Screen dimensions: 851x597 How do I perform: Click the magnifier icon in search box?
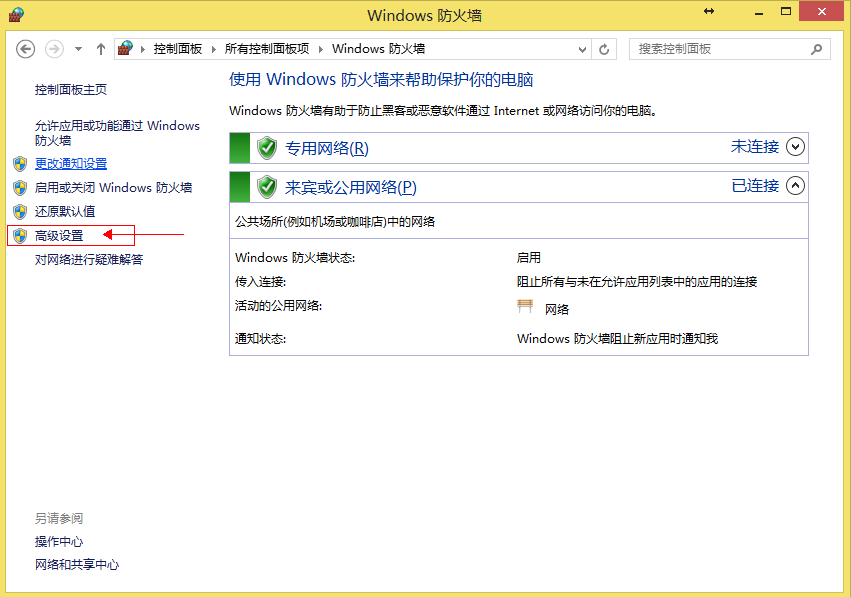pos(817,49)
